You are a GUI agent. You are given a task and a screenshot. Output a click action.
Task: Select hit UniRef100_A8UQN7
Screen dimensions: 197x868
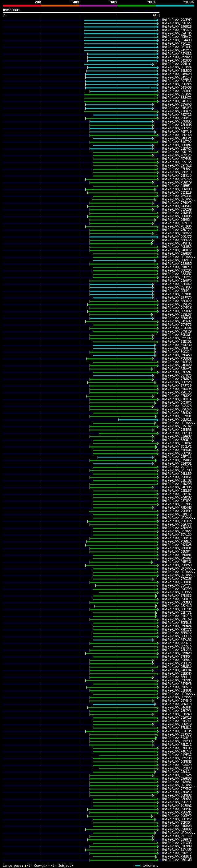(x=176, y=145)
